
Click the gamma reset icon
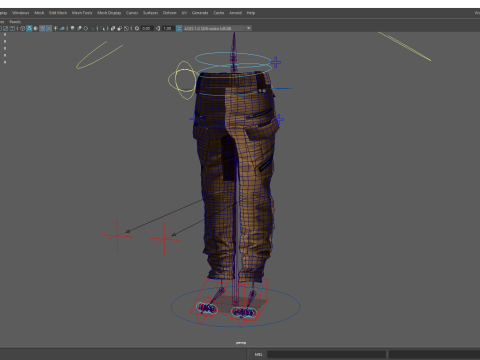click(158, 28)
